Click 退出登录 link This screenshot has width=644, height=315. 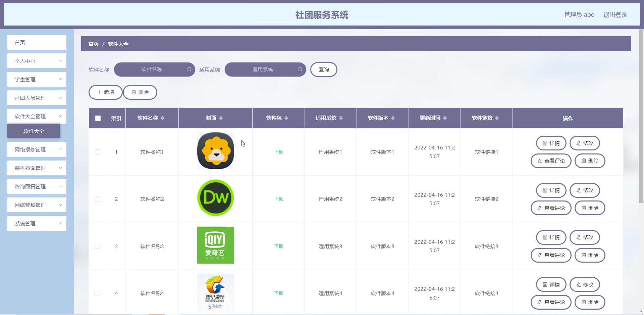coord(615,15)
